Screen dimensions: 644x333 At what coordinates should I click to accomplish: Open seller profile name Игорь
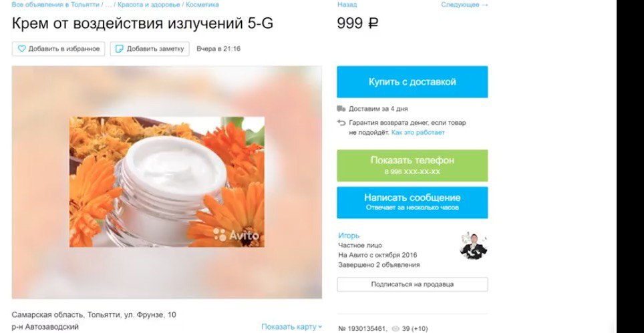click(x=349, y=236)
